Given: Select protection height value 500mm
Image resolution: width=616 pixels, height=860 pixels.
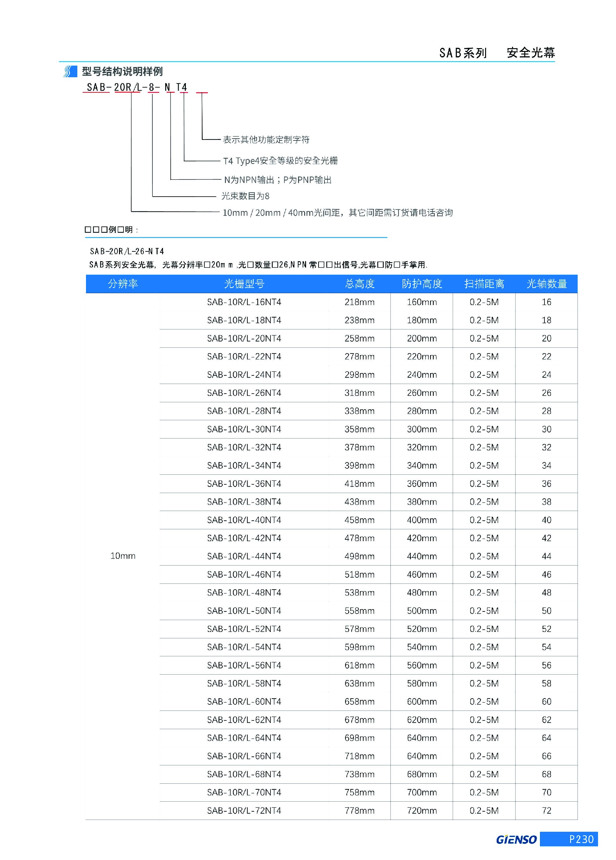Looking at the screenshot, I should [x=422, y=611].
